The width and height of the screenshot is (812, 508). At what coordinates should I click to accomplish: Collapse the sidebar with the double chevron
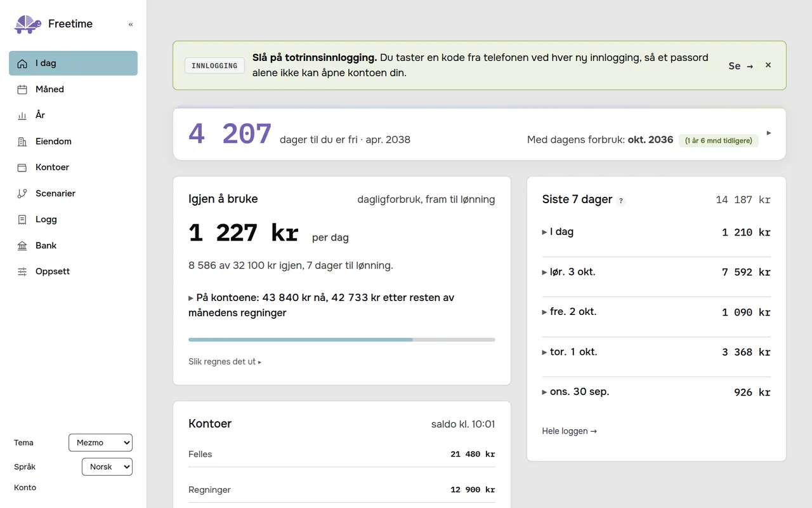tap(131, 24)
